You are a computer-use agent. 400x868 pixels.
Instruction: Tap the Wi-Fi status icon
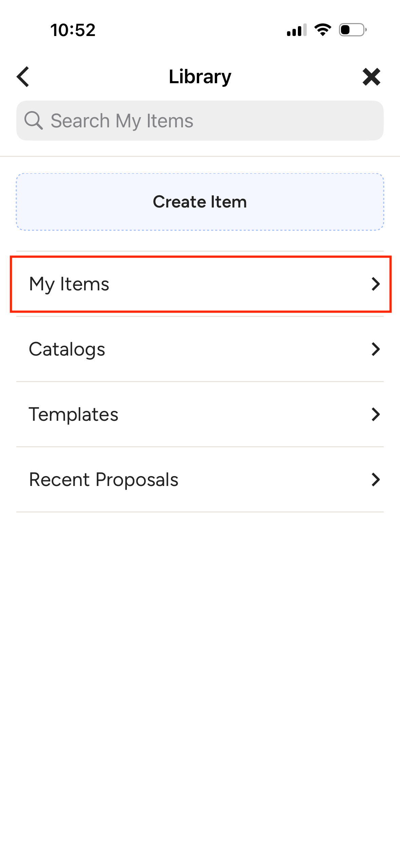click(x=323, y=30)
